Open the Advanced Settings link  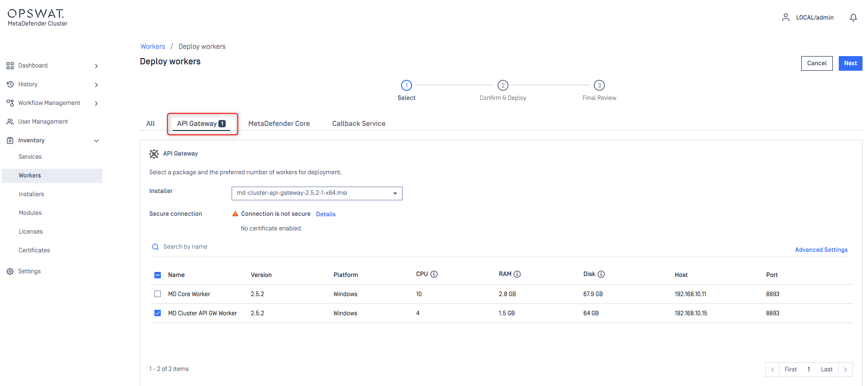click(x=821, y=250)
